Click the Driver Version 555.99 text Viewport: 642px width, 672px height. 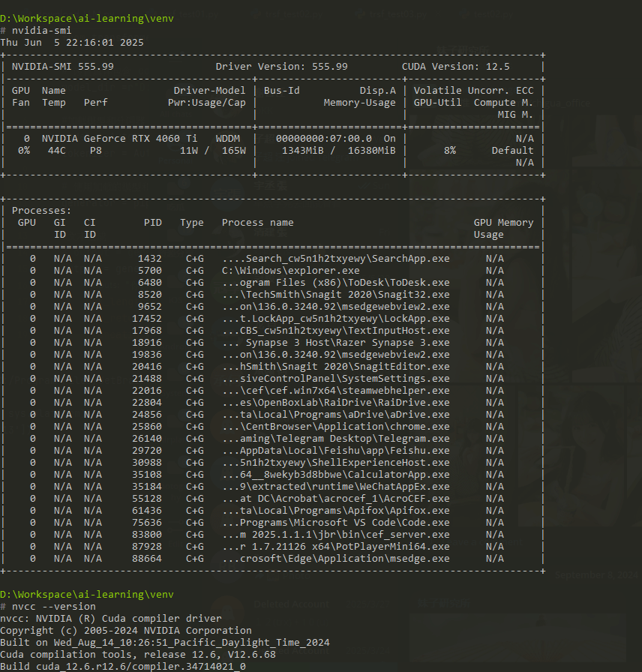[281, 67]
